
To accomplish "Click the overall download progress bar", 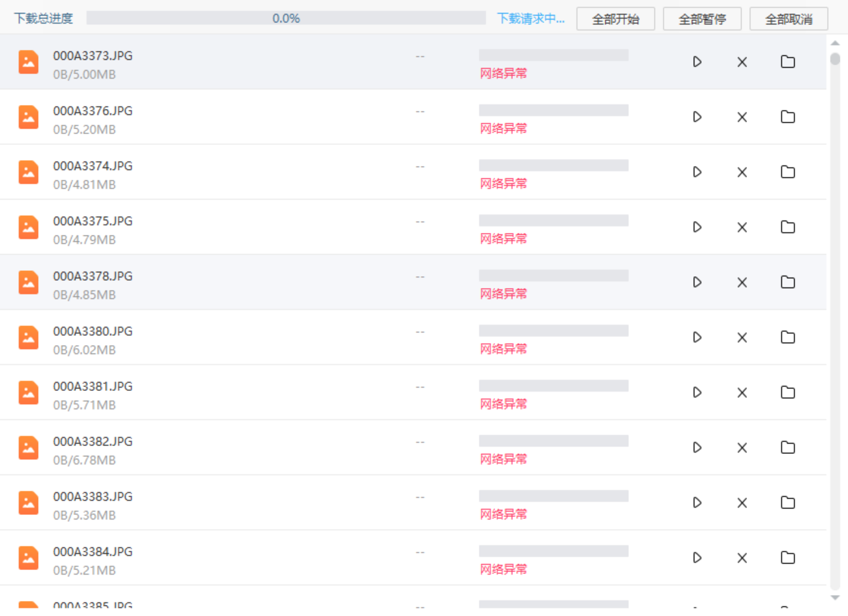I will click(286, 18).
